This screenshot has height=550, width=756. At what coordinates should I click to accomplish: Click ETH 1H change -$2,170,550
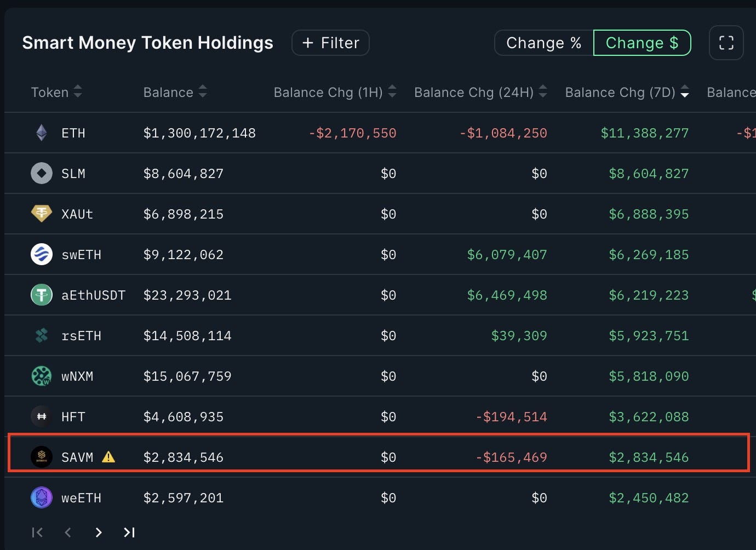[x=352, y=133]
